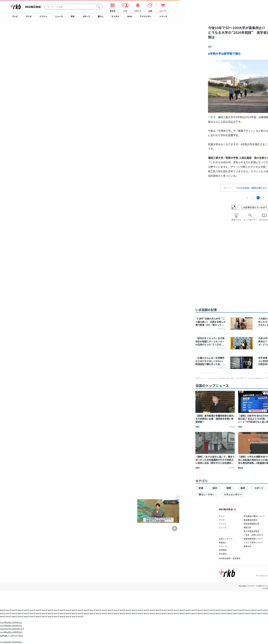This screenshot has height=644, width=268.
Task: Open the ショッピング cart icon
Action: click(x=163, y=7)
